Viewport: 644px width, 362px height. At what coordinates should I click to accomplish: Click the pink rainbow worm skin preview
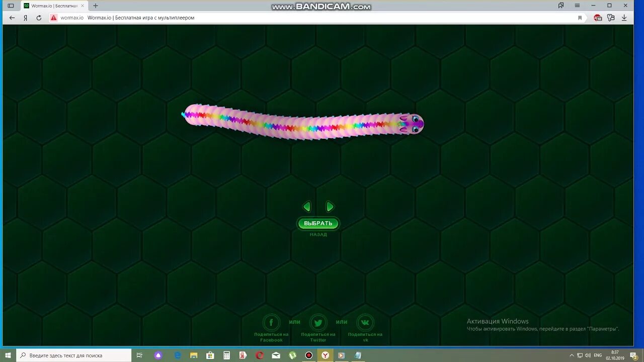(303, 122)
